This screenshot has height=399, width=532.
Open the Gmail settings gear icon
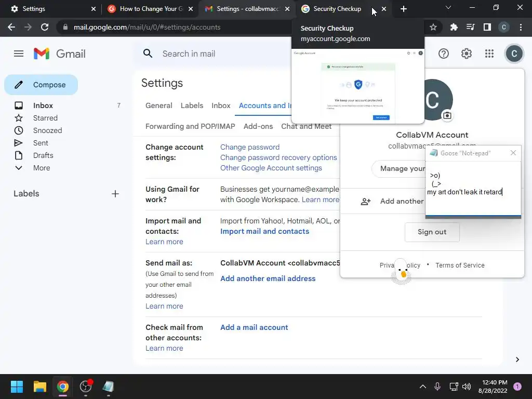coord(467,54)
